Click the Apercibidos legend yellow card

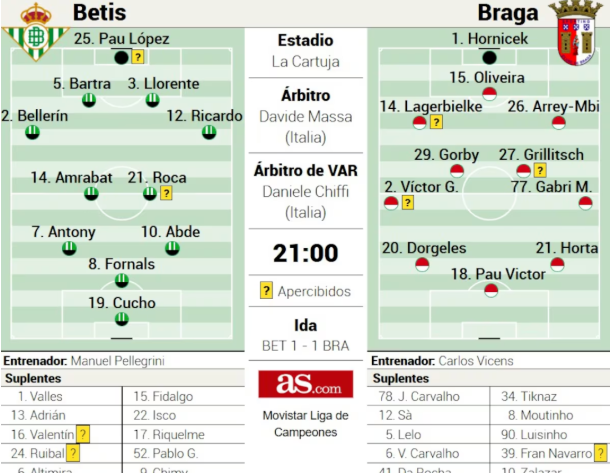pos(266,291)
